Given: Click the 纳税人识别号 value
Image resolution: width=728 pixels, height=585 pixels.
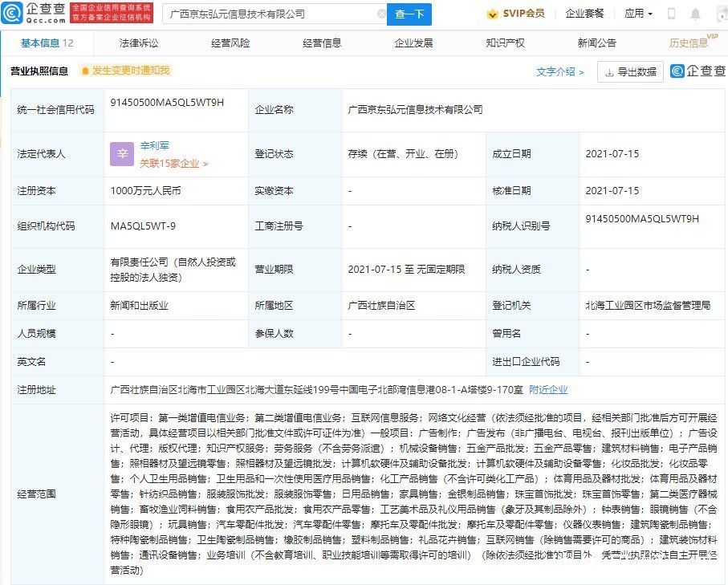Looking at the screenshot, I should (x=642, y=219).
